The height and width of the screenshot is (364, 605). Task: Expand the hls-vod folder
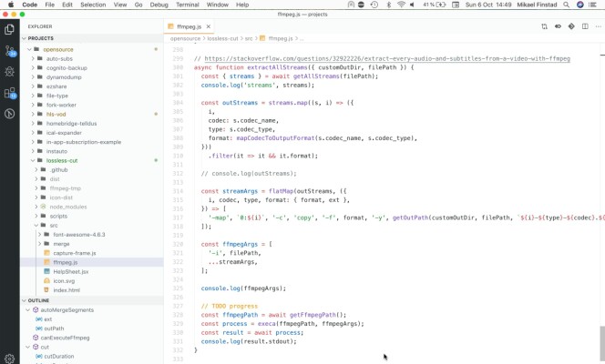[33, 114]
